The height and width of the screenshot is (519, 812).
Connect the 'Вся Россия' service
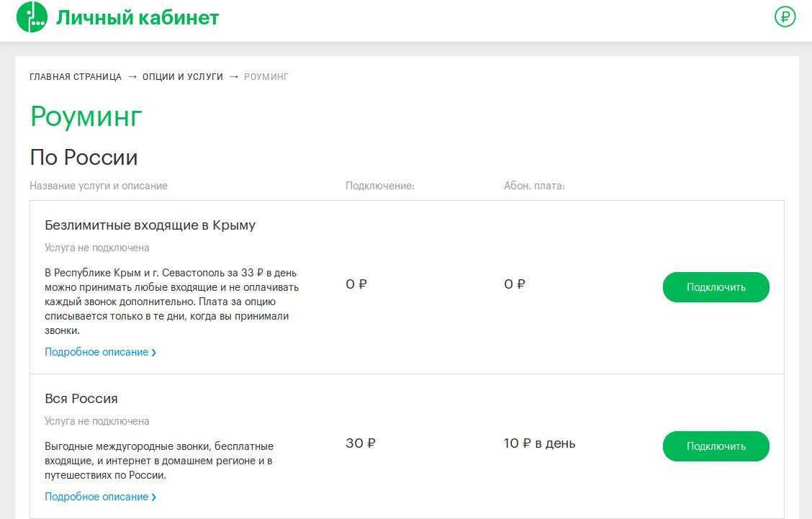coord(716,446)
